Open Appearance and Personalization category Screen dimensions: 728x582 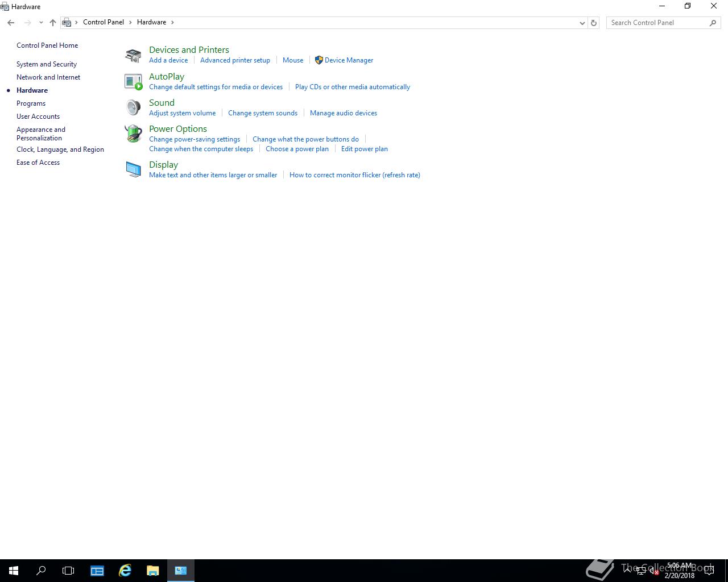click(x=41, y=134)
